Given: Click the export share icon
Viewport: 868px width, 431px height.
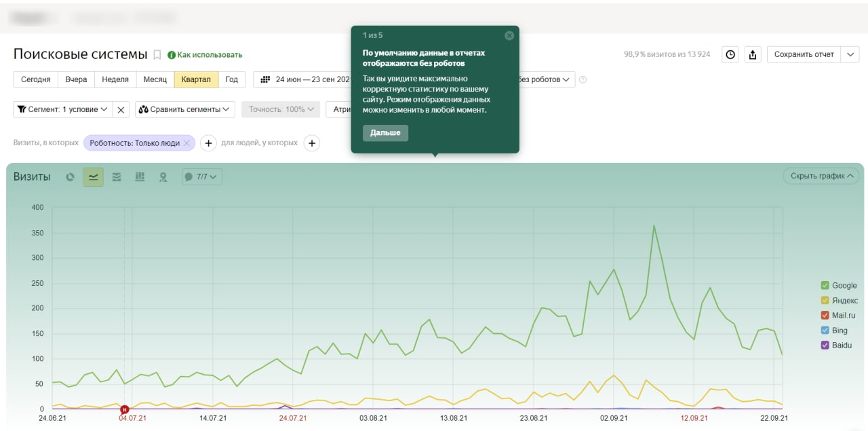Looking at the screenshot, I should click(753, 55).
